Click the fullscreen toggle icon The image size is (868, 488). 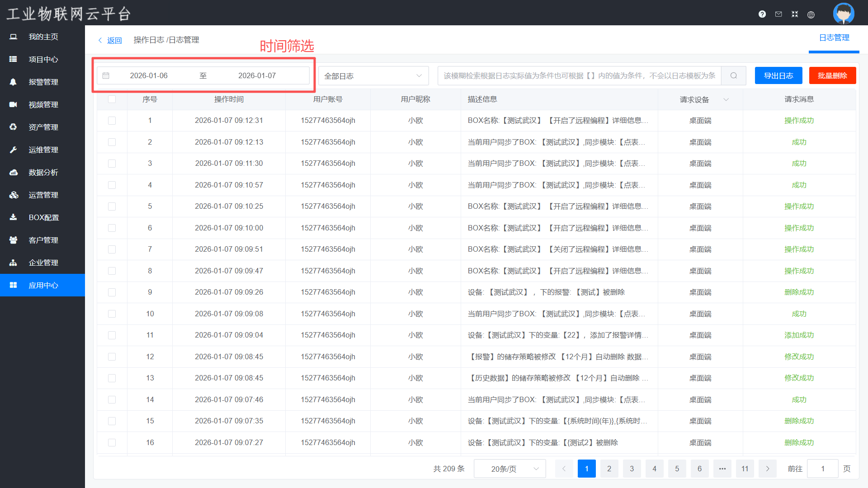pyautogui.click(x=795, y=14)
